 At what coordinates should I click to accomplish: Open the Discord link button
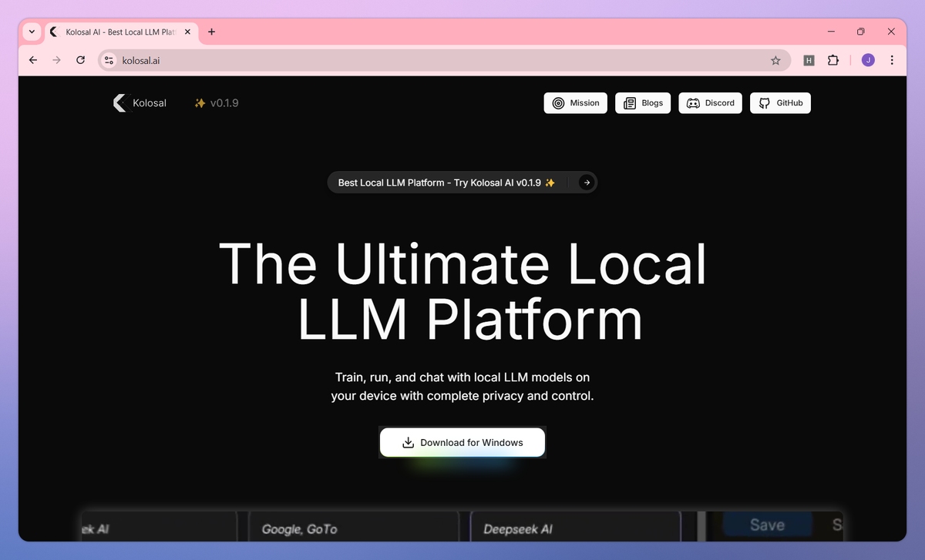pyautogui.click(x=711, y=103)
